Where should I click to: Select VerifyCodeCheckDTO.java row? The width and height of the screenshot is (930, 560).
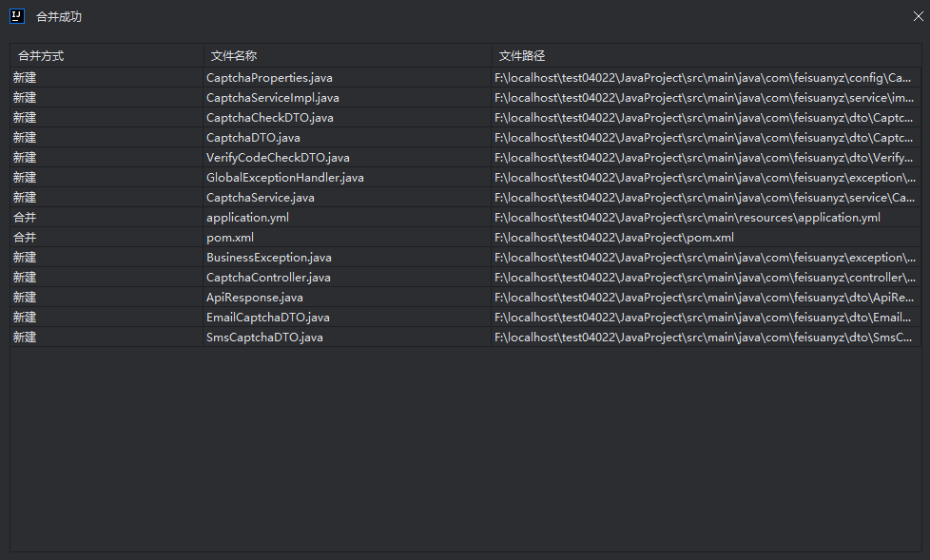(278, 158)
